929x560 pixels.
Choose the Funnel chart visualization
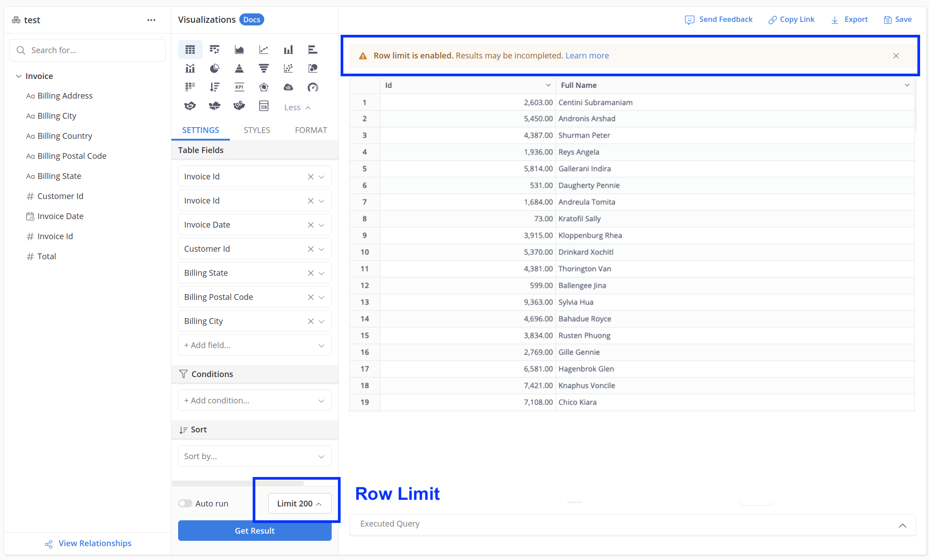point(264,68)
